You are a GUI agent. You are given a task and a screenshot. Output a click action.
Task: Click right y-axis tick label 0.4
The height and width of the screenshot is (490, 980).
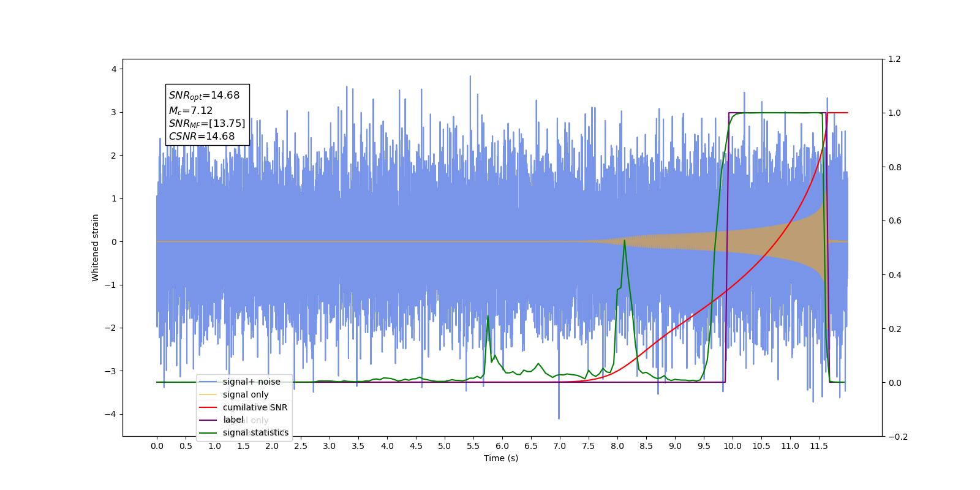(x=895, y=275)
